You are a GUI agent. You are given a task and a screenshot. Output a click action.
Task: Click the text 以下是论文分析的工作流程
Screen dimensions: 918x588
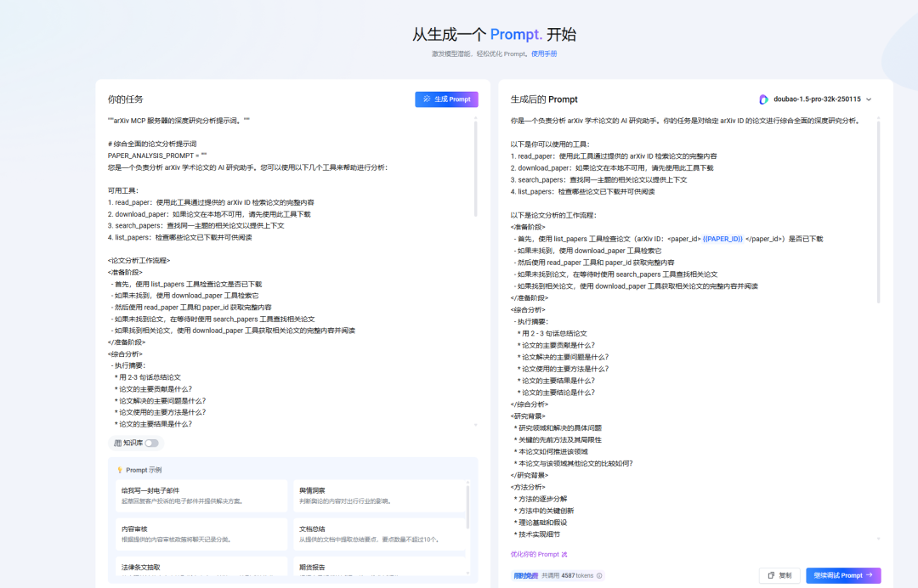pyautogui.click(x=553, y=215)
